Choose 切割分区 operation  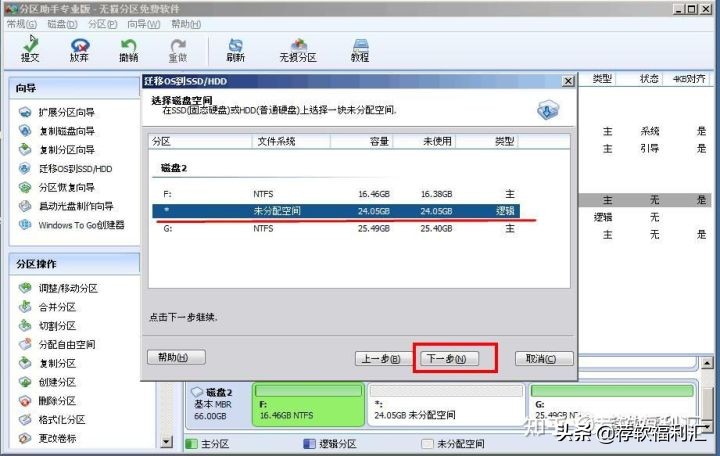57,326
